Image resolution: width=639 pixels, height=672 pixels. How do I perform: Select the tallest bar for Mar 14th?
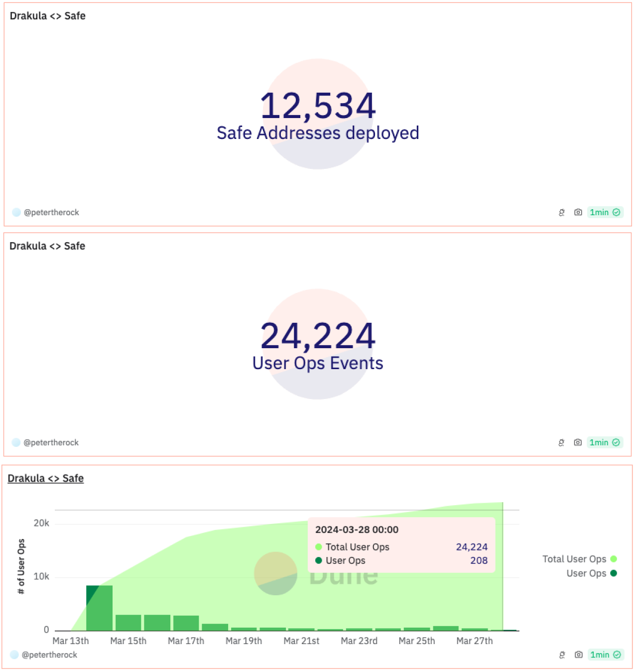tap(99, 608)
